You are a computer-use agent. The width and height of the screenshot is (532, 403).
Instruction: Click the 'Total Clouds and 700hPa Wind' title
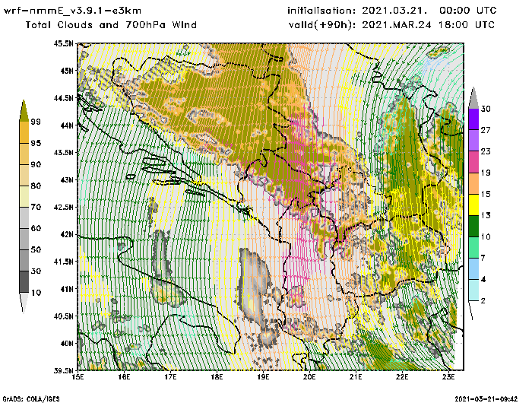(x=111, y=25)
